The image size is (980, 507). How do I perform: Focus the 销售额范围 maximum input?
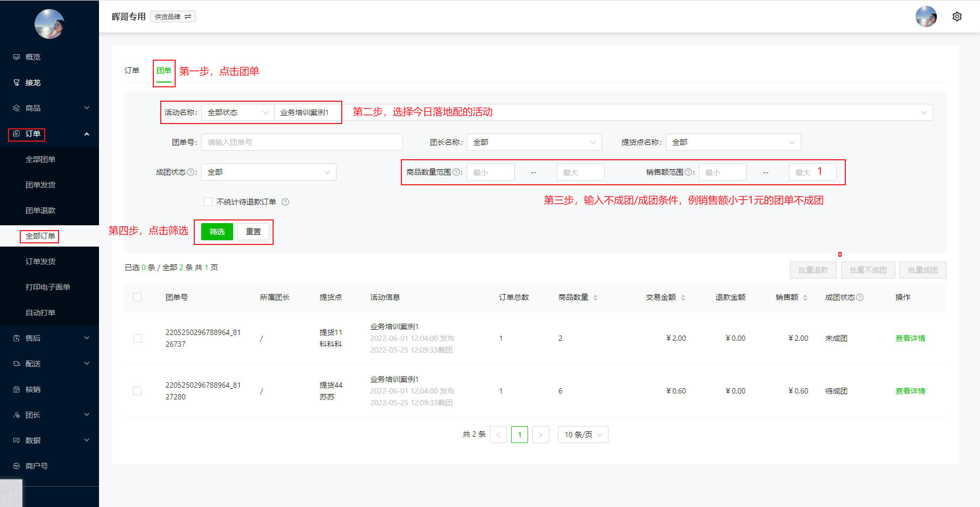pos(813,172)
